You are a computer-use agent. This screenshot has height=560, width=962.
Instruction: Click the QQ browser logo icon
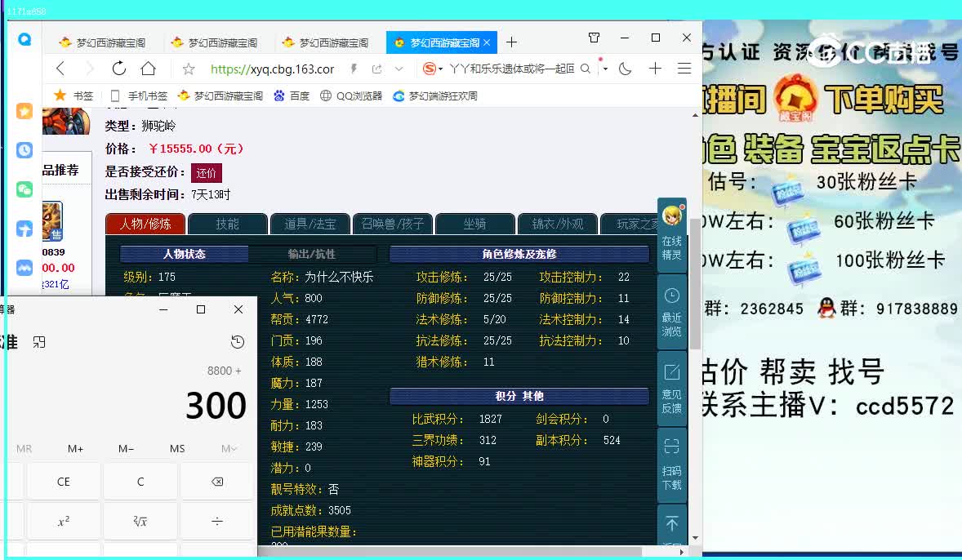click(x=24, y=39)
